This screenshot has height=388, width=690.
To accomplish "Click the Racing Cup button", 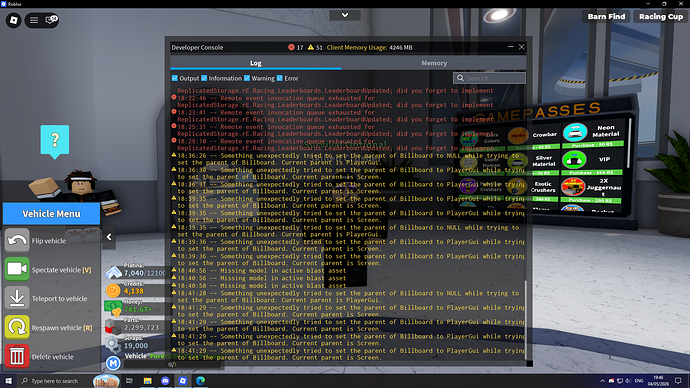I will click(x=661, y=16).
